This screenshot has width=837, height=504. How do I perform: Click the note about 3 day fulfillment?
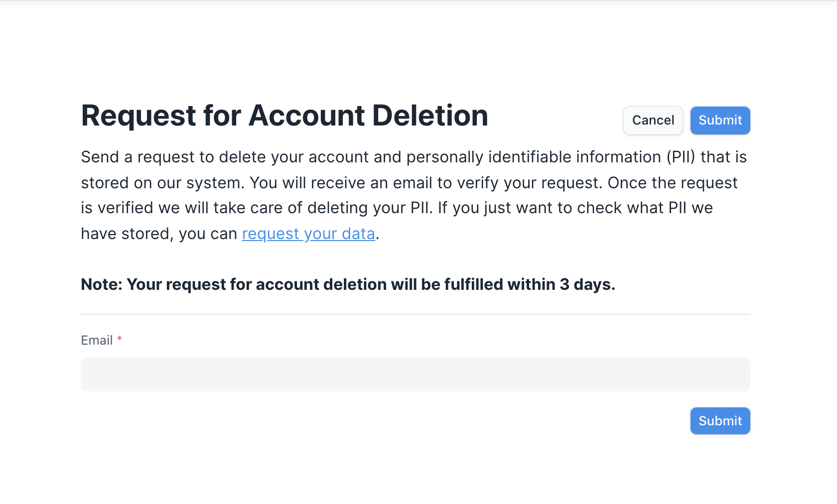pyautogui.click(x=348, y=284)
